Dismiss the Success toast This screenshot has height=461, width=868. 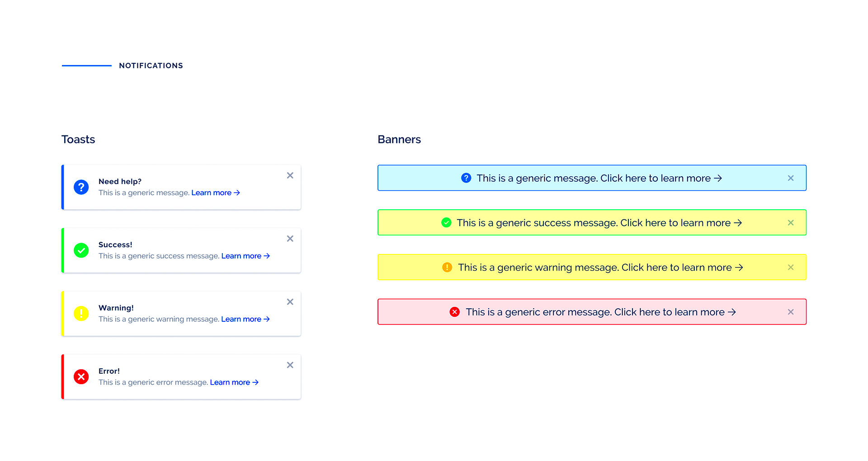pos(290,239)
